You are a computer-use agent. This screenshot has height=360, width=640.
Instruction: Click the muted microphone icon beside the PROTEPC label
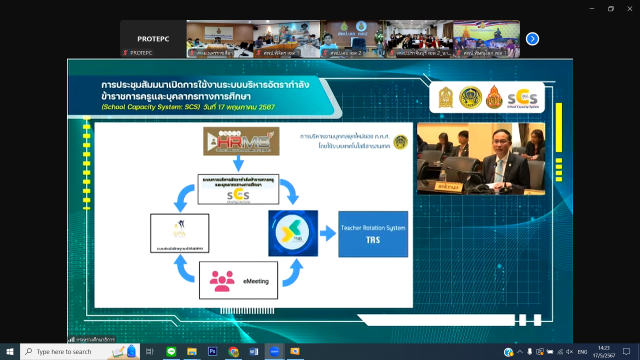click(126, 53)
